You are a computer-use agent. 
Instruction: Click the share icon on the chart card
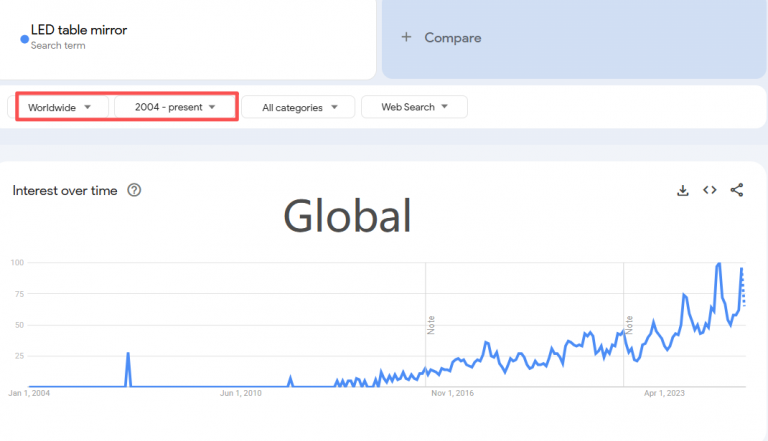[x=737, y=190]
